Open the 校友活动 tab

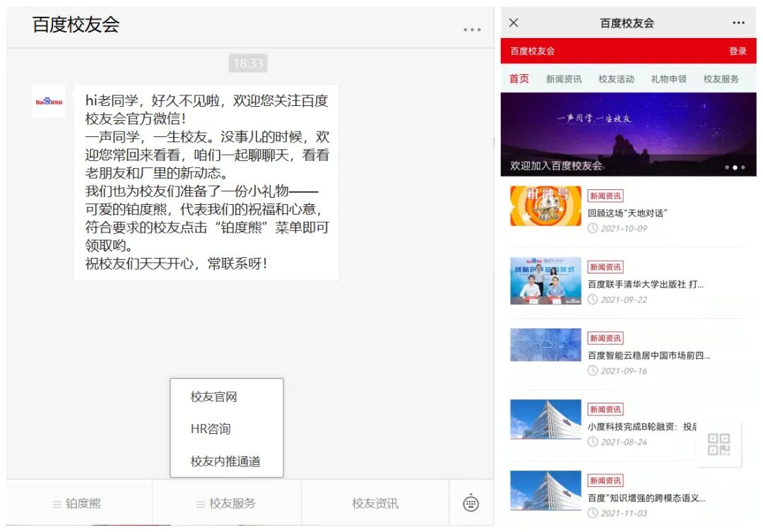tap(616, 79)
